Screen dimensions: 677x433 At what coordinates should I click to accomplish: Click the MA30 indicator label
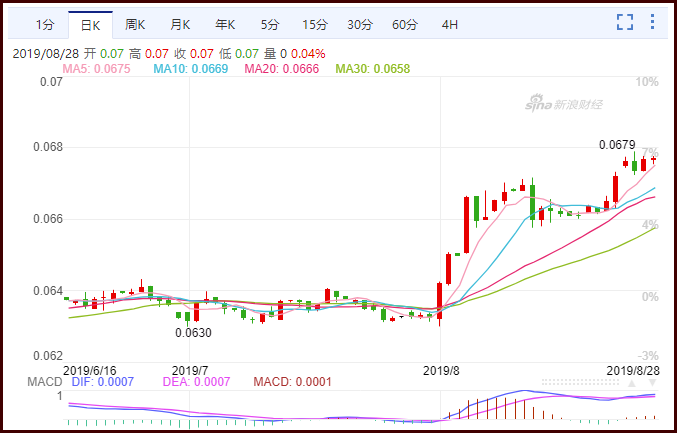click(373, 69)
